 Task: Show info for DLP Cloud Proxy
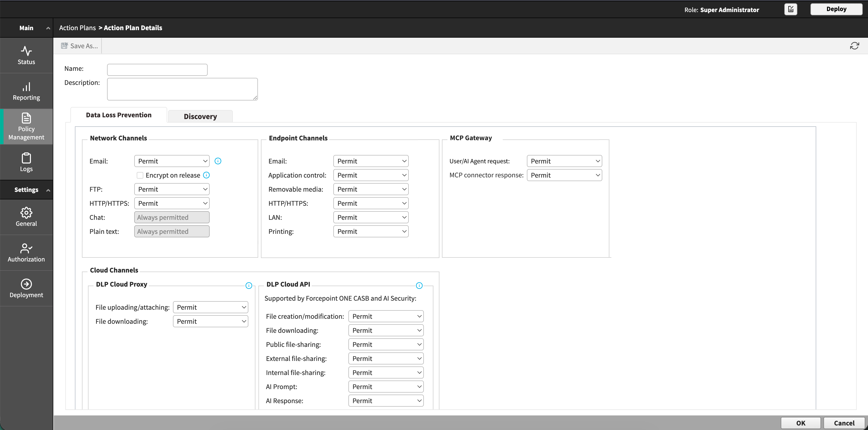coord(249,286)
